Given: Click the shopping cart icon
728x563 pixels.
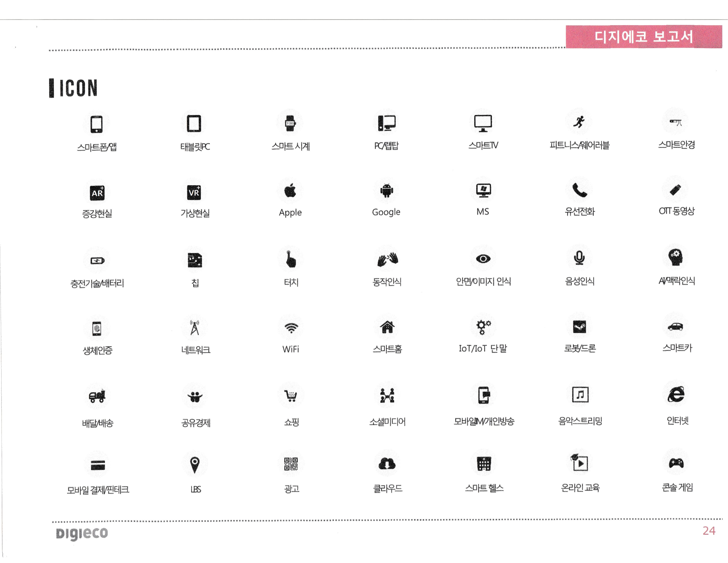Looking at the screenshot, I should click(291, 396).
